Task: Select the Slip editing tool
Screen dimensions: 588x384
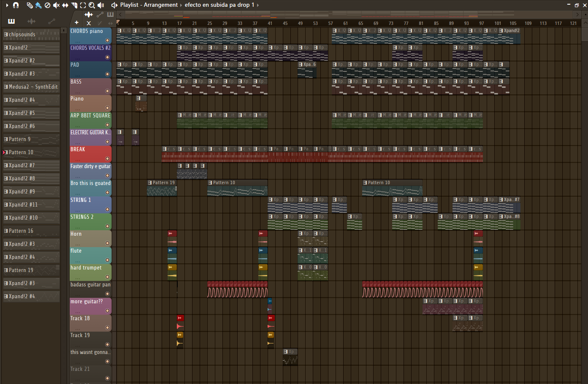Action: click(x=65, y=5)
